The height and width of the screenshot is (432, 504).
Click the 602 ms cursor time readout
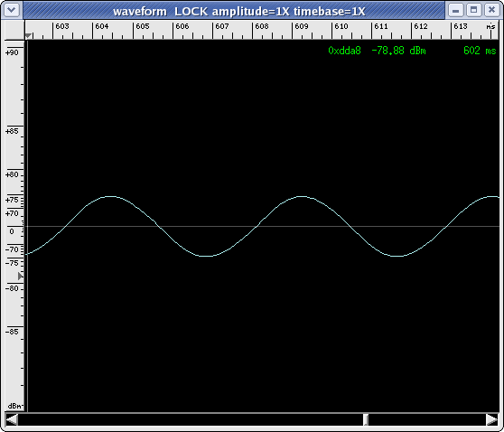tap(480, 51)
